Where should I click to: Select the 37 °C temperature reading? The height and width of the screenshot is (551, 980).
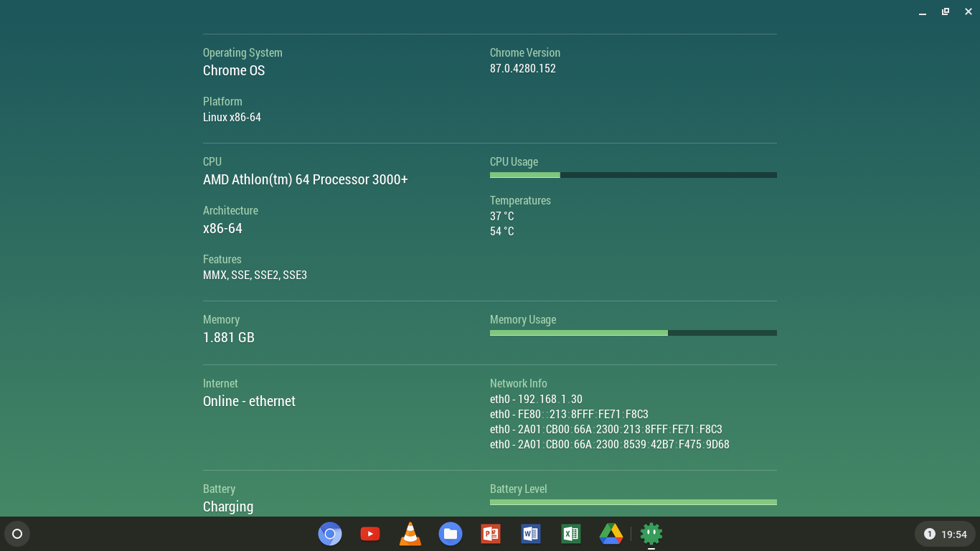tap(502, 216)
